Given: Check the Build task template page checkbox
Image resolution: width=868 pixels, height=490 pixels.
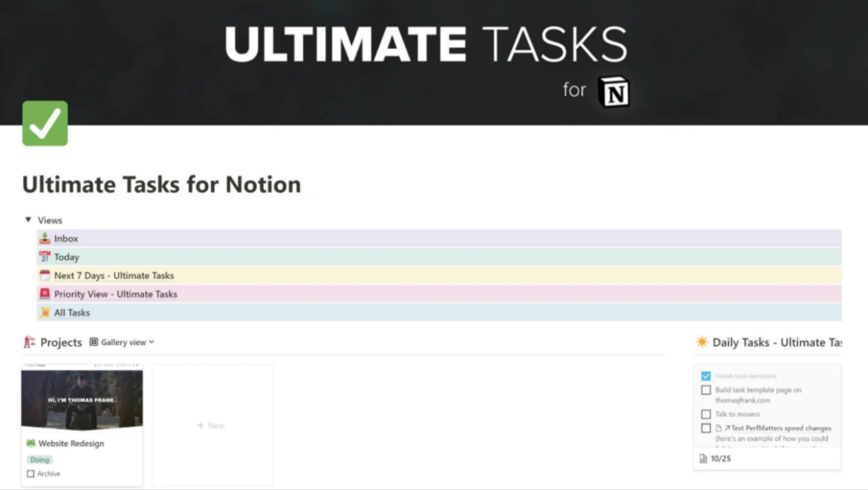Looking at the screenshot, I should tap(705, 390).
